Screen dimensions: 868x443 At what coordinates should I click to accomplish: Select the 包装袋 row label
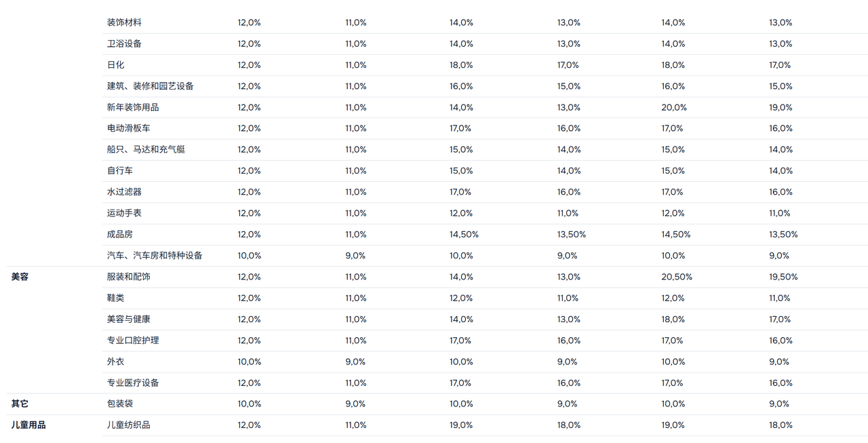pyautogui.click(x=119, y=404)
